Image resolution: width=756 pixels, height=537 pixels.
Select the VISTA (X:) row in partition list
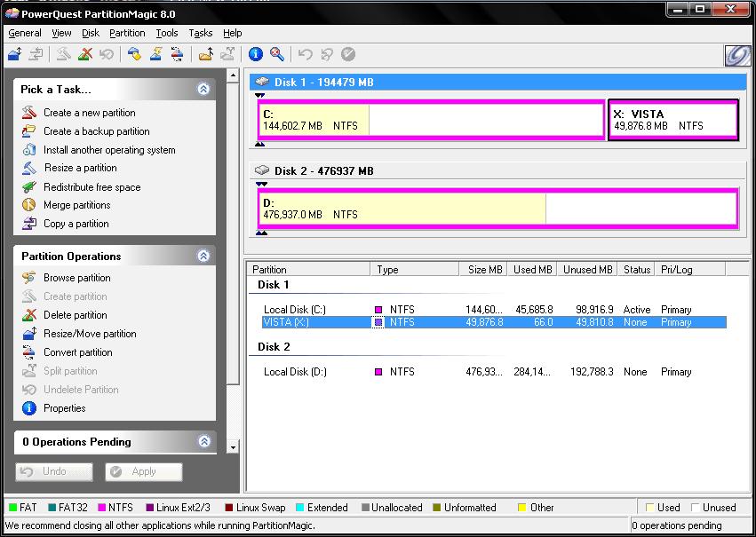coord(494,322)
